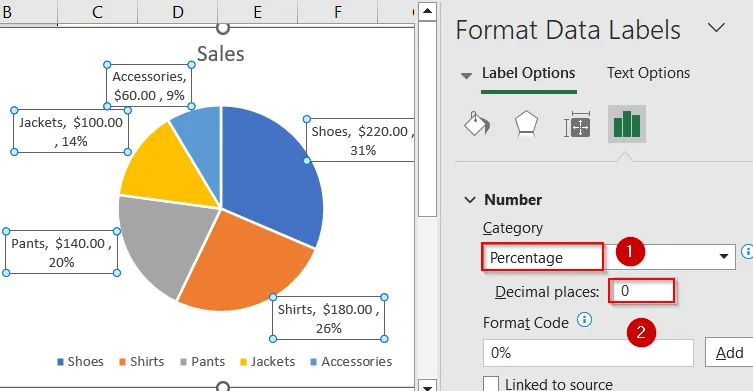Select the Accessories $60.00 data label
This screenshot has height=391, width=753.
(149, 86)
